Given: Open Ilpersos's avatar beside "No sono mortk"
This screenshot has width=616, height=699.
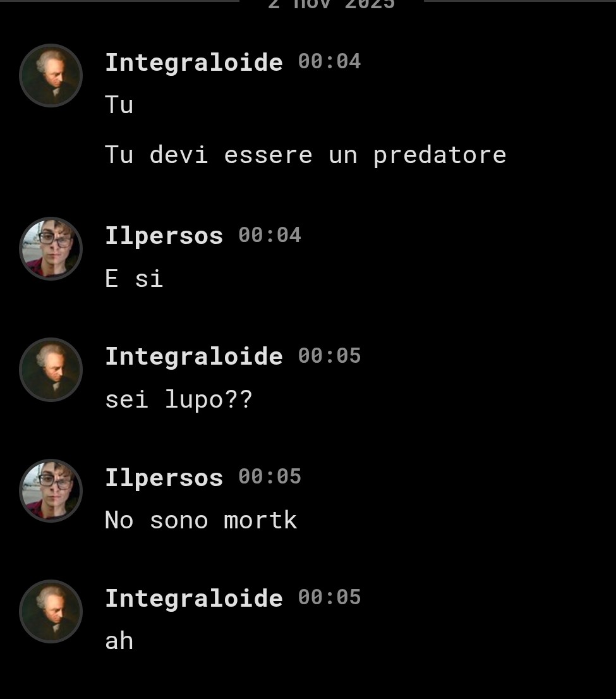Looking at the screenshot, I should pyautogui.click(x=51, y=490).
